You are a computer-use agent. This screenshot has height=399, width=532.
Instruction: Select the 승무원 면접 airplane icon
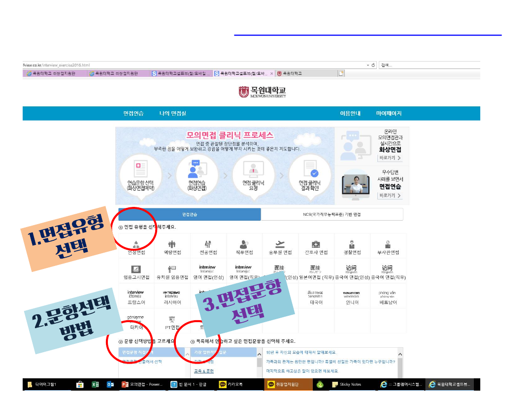280,245
